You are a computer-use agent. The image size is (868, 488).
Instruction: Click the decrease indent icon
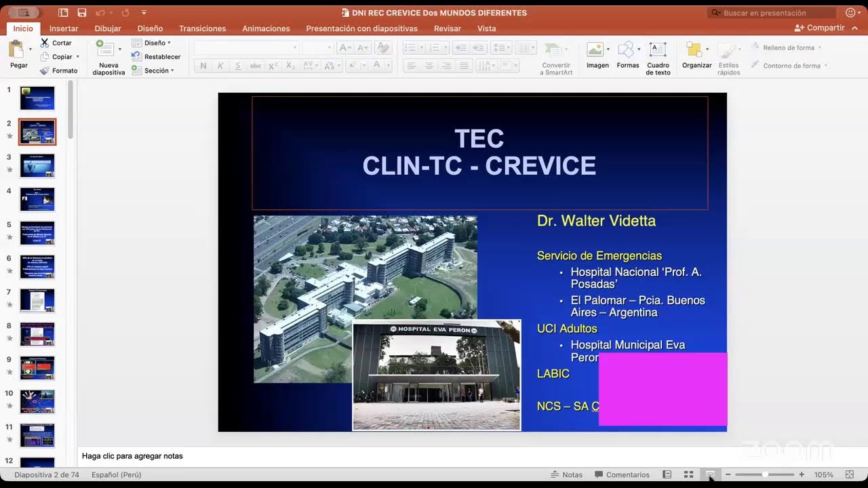[461, 47]
